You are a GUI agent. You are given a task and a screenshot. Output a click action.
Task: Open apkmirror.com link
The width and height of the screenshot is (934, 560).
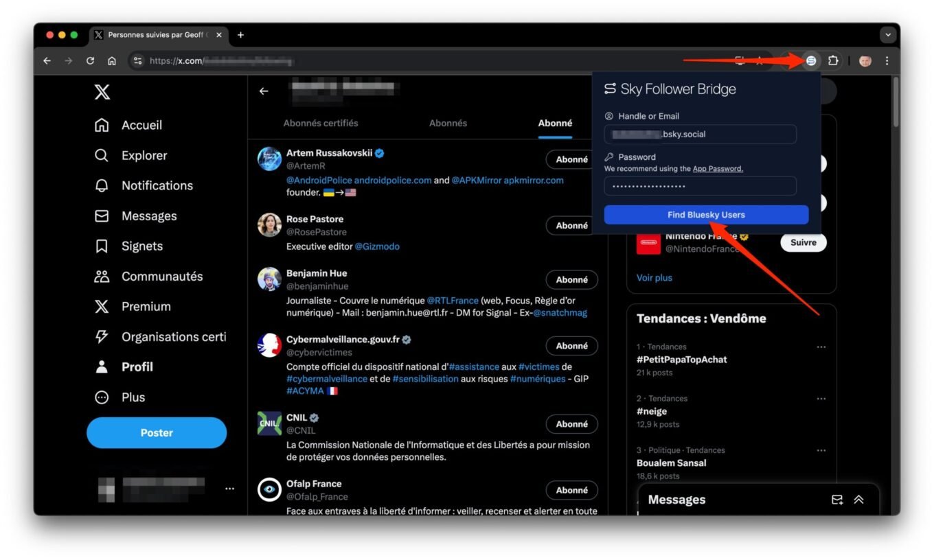coord(534,180)
